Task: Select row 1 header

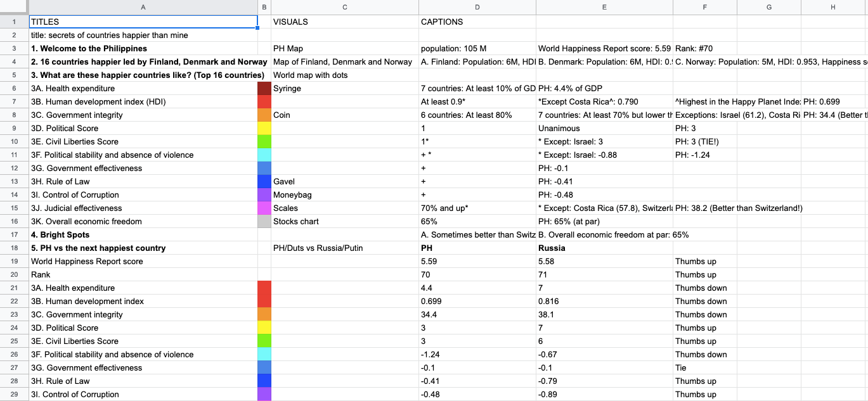Action: tap(14, 22)
